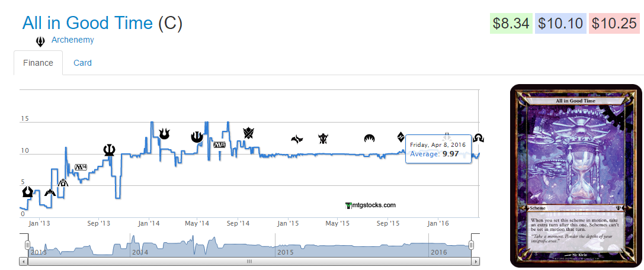Click the All in Good Time title link
644x270 pixels.
87,23
